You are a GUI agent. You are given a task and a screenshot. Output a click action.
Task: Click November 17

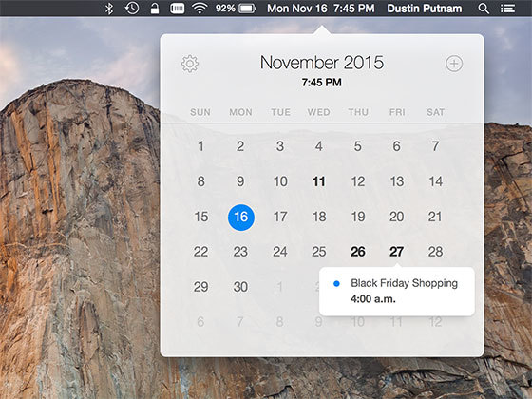tap(280, 217)
